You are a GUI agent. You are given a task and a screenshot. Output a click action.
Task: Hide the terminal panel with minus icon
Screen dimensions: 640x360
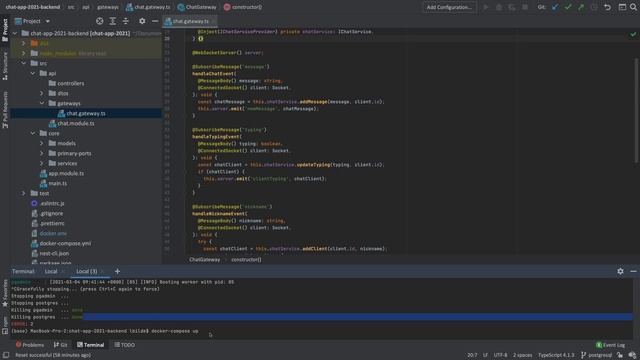tap(633, 271)
